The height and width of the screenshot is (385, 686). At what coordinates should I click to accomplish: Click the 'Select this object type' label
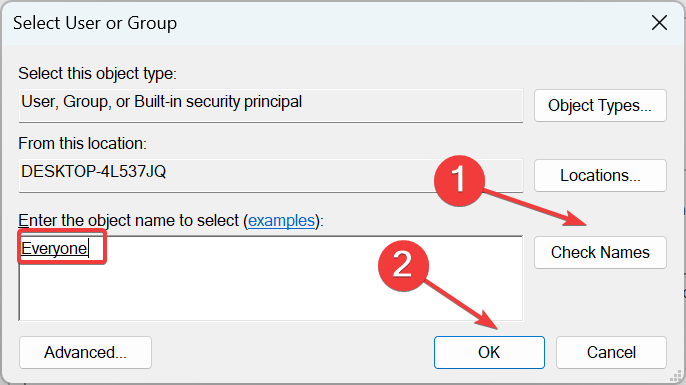pos(97,74)
